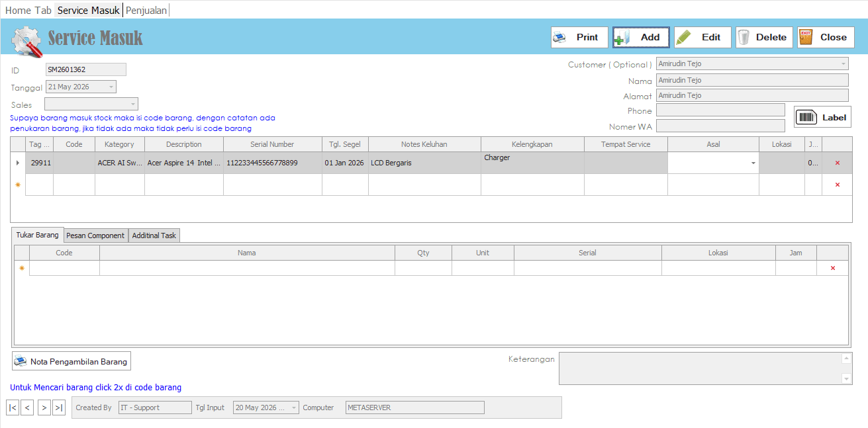Click the Tgl. Segel column header

click(x=345, y=144)
